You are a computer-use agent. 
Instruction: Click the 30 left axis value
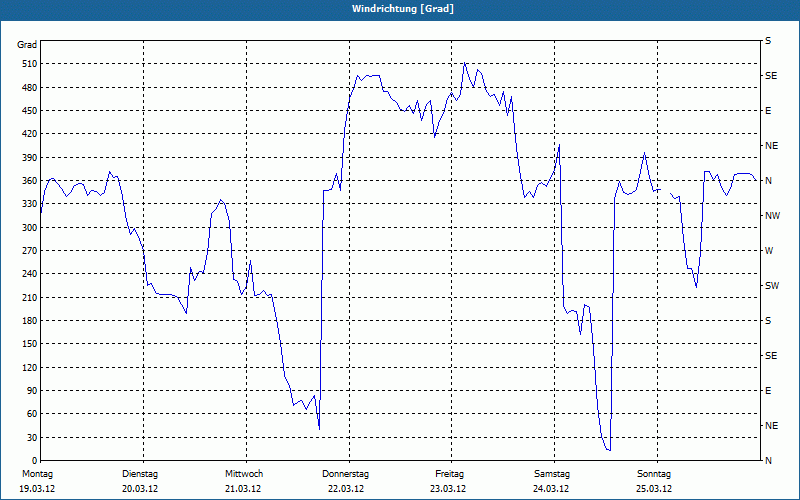coord(32,438)
